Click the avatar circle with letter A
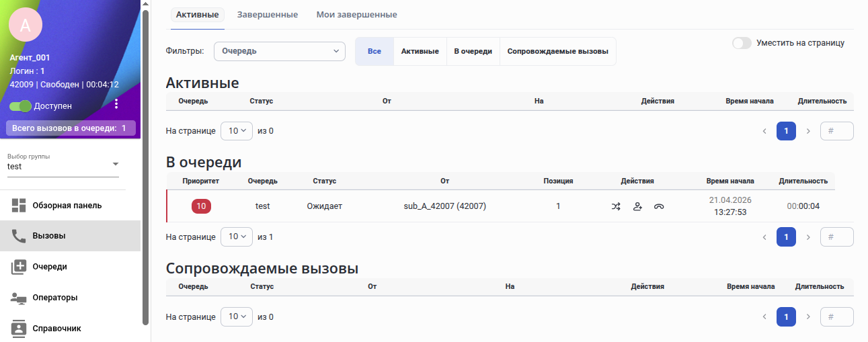 26,26
